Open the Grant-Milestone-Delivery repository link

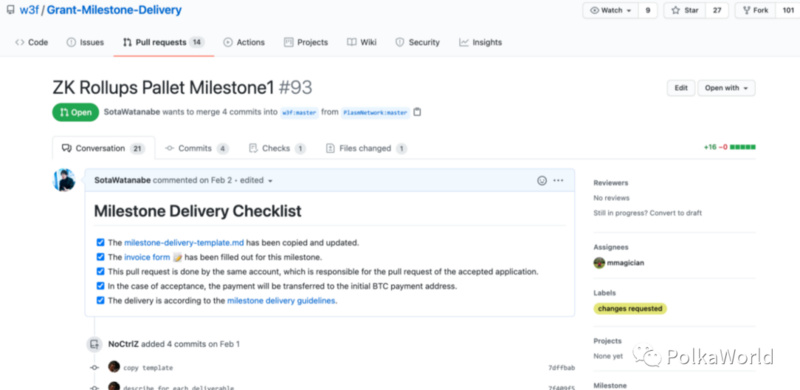(114, 10)
